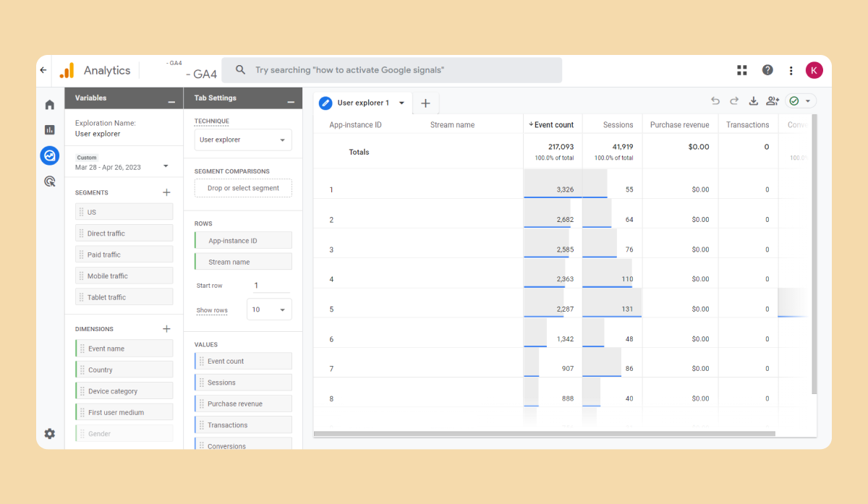
Task: Click the Stream name column header
Action: tap(452, 124)
